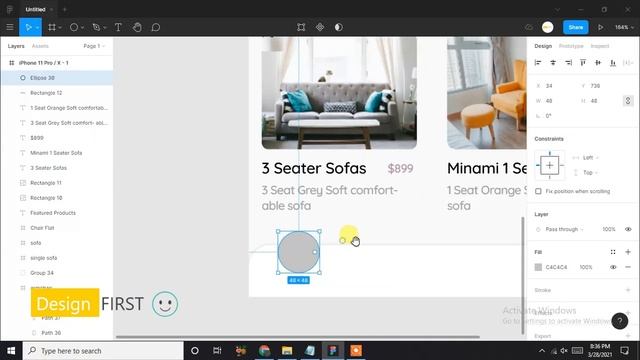This screenshot has height=360, width=640.
Task: Open the Figma main menu
Action: click(x=10, y=27)
